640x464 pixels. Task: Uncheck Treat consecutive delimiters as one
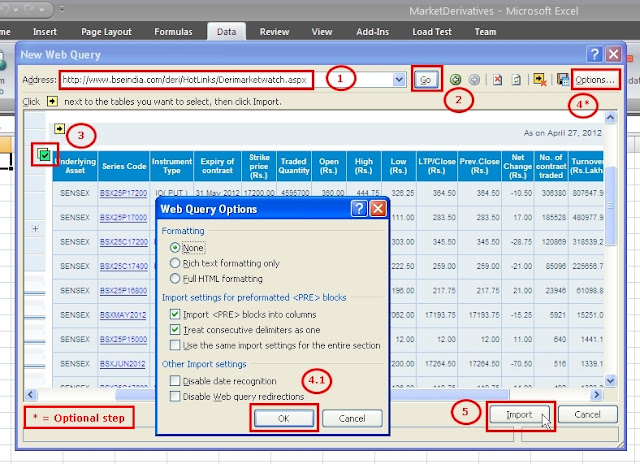click(175, 330)
